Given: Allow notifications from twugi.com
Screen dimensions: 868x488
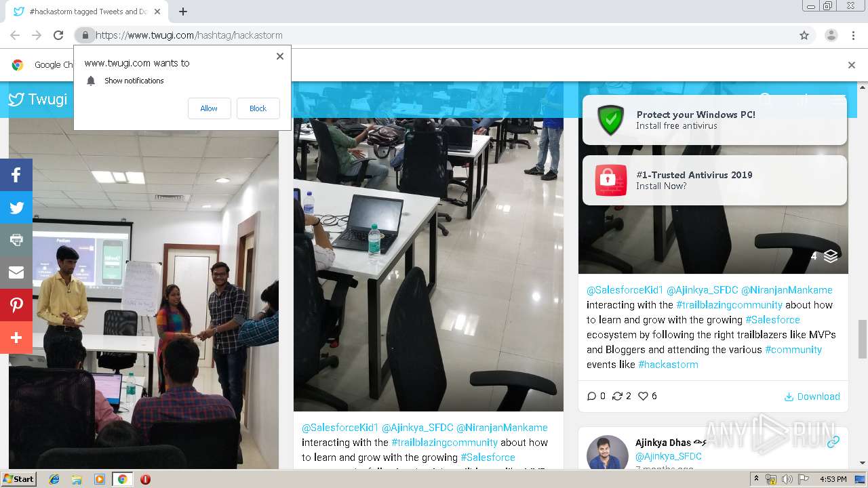Looking at the screenshot, I should click(209, 108).
